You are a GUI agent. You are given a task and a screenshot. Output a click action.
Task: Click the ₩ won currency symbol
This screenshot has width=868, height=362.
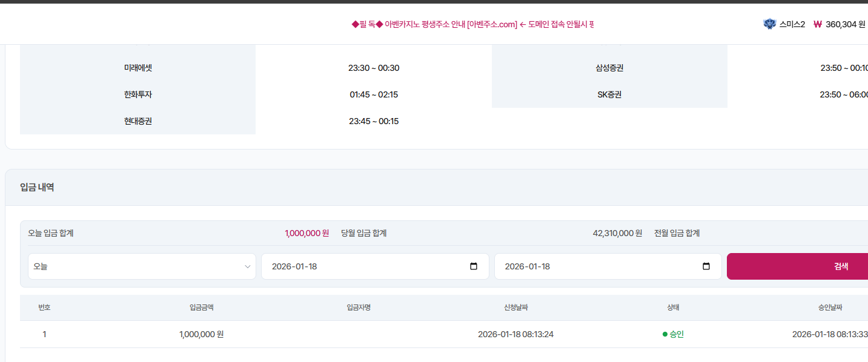click(817, 24)
